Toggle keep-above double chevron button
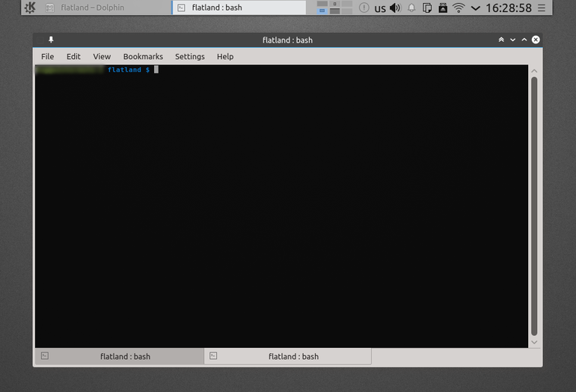Screen dimensions: 576x392 tap(501, 40)
